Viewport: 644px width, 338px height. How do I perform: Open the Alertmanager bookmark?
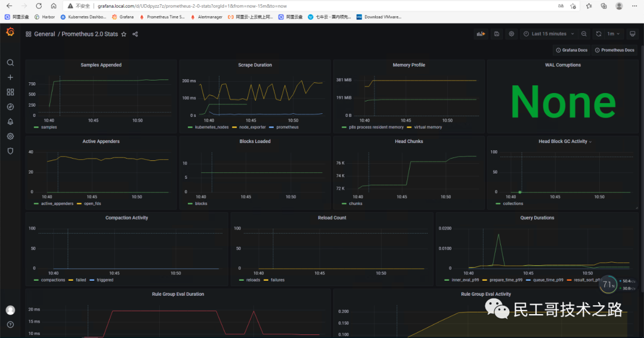[x=206, y=17]
